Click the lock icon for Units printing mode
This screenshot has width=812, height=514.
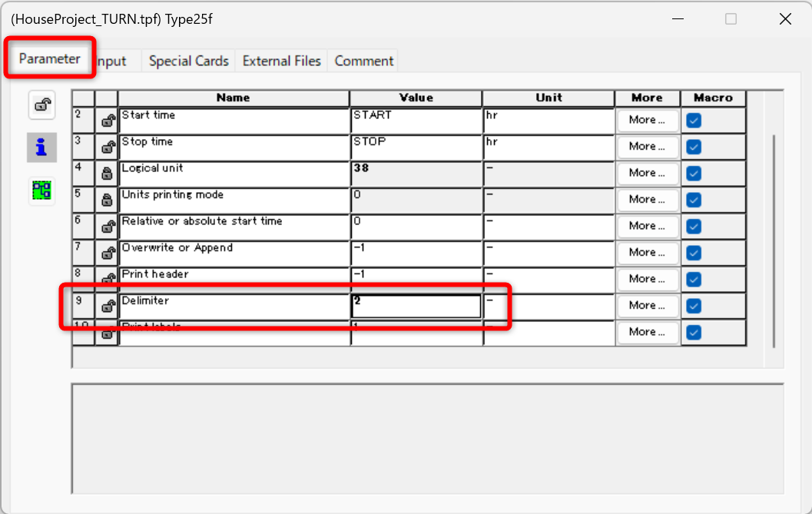[108, 200]
